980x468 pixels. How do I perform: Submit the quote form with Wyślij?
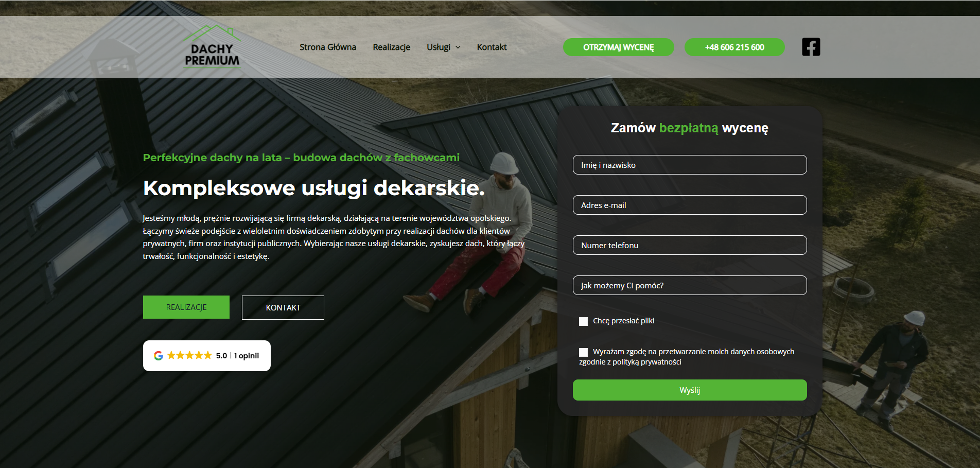pos(690,390)
